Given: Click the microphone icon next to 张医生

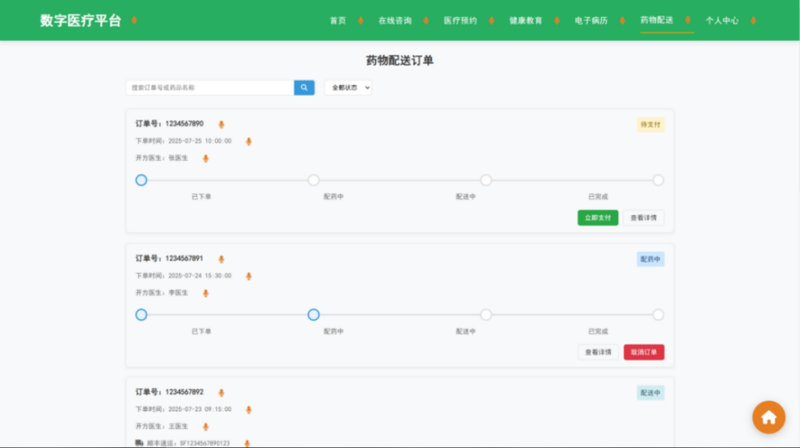Looking at the screenshot, I should click(205, 158).
